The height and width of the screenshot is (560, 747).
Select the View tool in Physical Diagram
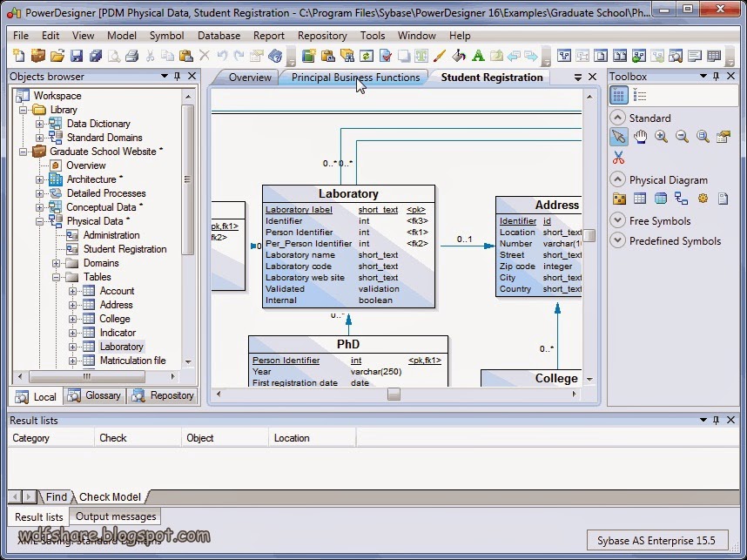pyautogui.click(x=660, y=199)
